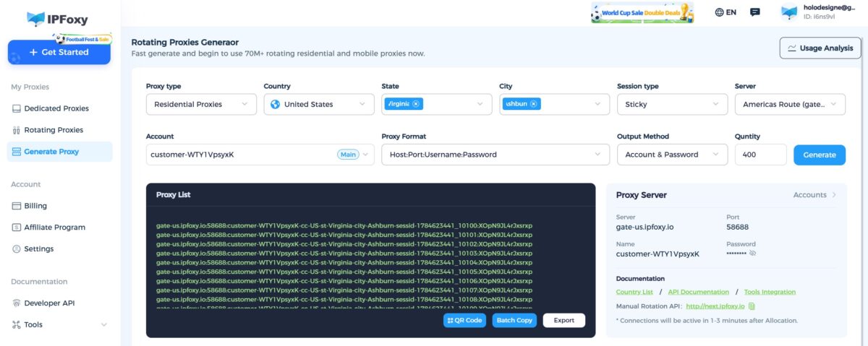The height and width of the screenshot is (346, 868).
Task: Open the chat messages icon
Action: tap(755, 12)
